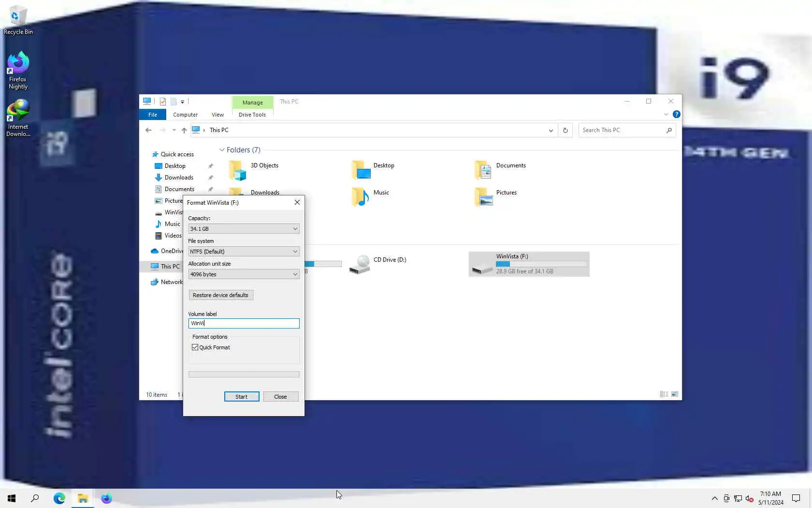The image size is (812, 508).
Task: Click the format progress bar
Action: (x=244, y=374)
